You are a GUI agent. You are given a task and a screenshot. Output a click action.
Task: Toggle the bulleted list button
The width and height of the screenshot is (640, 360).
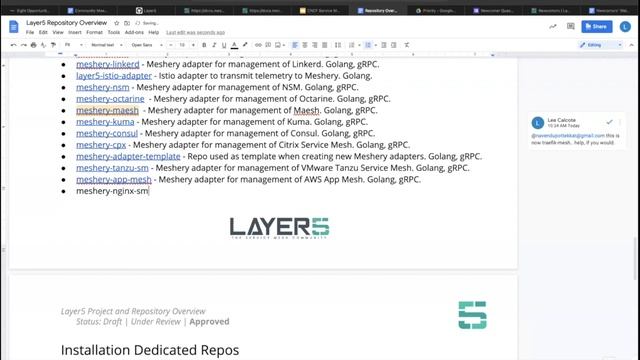coord(368,45)
